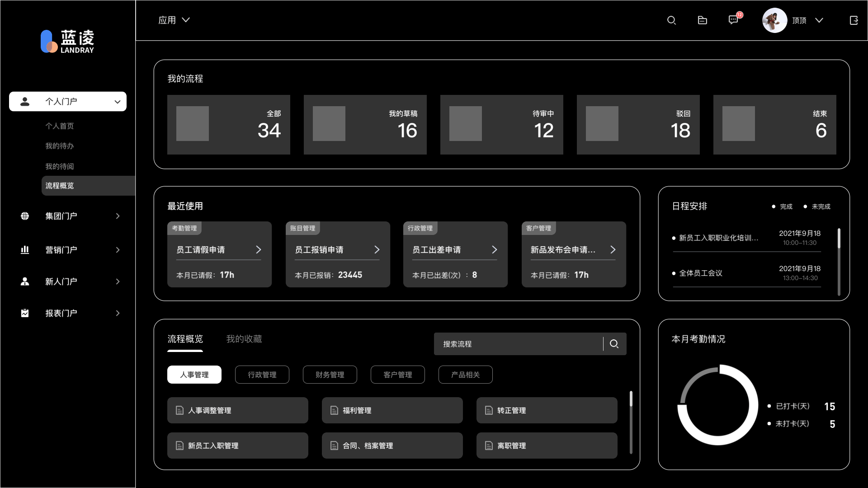Image resolution: width=868 pixels, height=488 pixels.
Task: Open the messages icon with red badge
Action: click(x=734, y=19)
